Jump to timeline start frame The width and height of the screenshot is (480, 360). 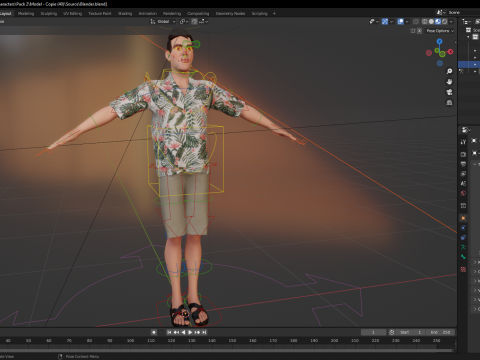pyautogui.click(x=169, y=332)
